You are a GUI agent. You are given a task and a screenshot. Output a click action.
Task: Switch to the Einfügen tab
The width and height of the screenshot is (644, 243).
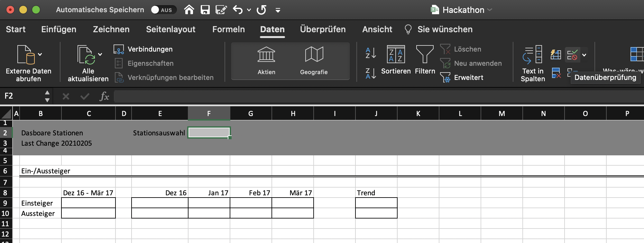[x=59, y=29]
